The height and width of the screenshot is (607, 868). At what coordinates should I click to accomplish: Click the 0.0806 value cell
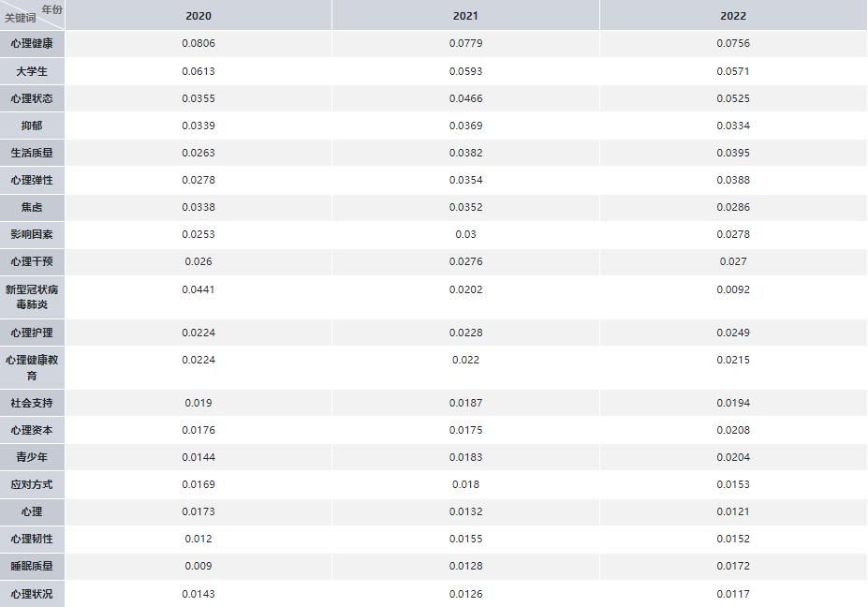pos(198,43)
